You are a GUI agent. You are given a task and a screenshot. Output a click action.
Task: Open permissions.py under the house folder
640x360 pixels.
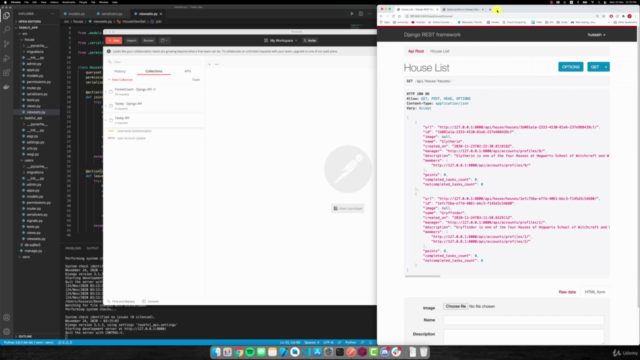coord(39,82)
